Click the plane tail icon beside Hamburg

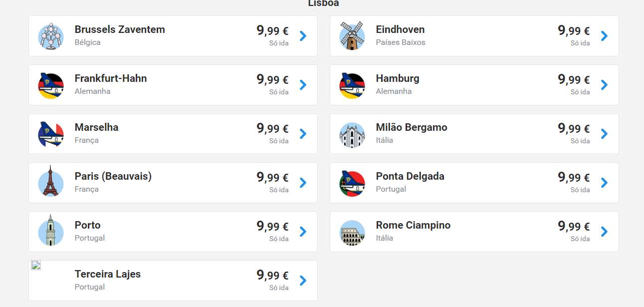click(352, 85)
